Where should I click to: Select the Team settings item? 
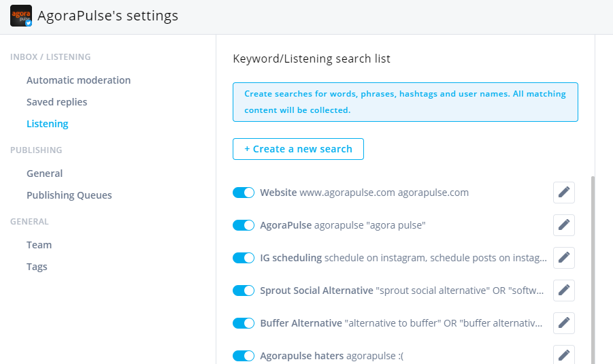pos(39,245)
